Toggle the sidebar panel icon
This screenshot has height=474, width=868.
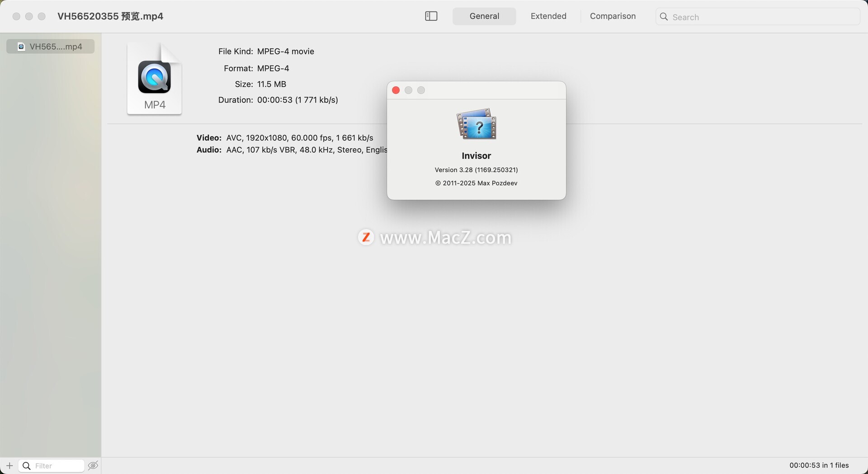tap(431, 16)
